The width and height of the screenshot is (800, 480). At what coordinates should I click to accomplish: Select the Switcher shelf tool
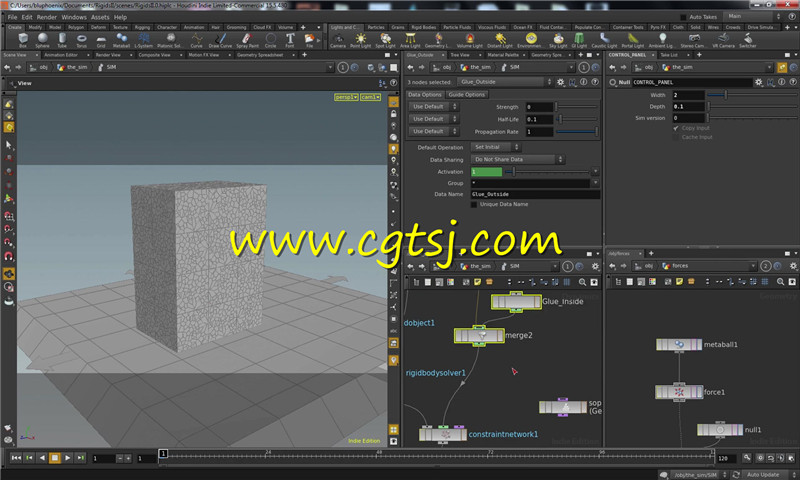pos(747,40)
